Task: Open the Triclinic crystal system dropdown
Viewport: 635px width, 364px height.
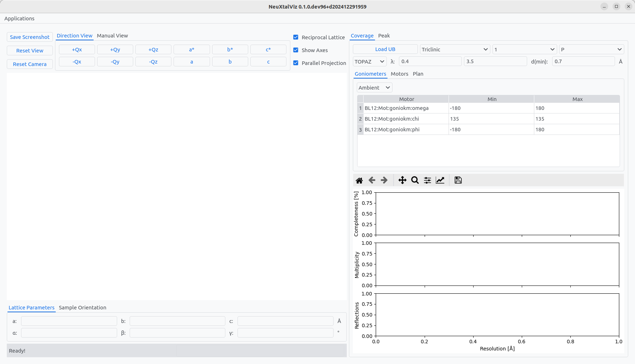Action: [454, 49]
